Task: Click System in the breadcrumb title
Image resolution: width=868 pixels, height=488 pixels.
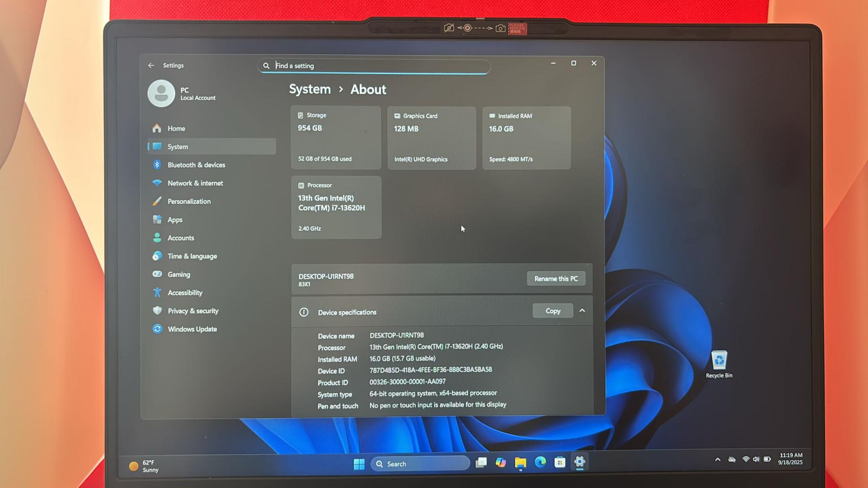Action: (x=310, y=89)
